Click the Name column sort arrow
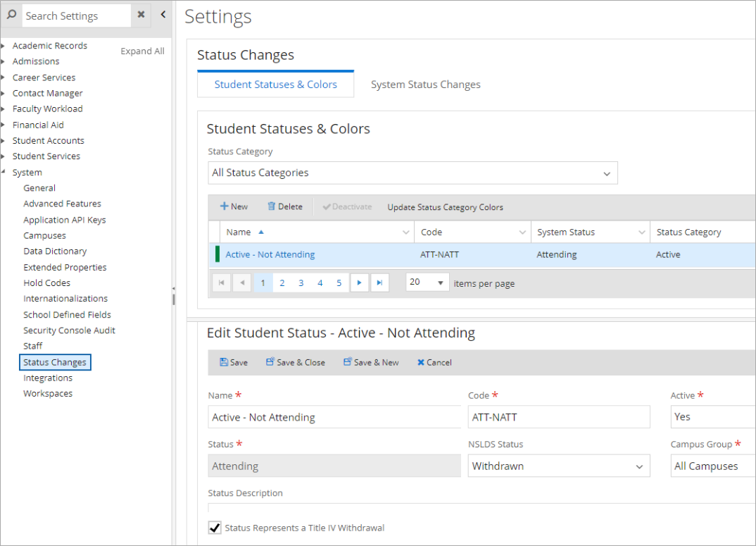Viewport: 756px width, 546px height. tap(261, 232)
